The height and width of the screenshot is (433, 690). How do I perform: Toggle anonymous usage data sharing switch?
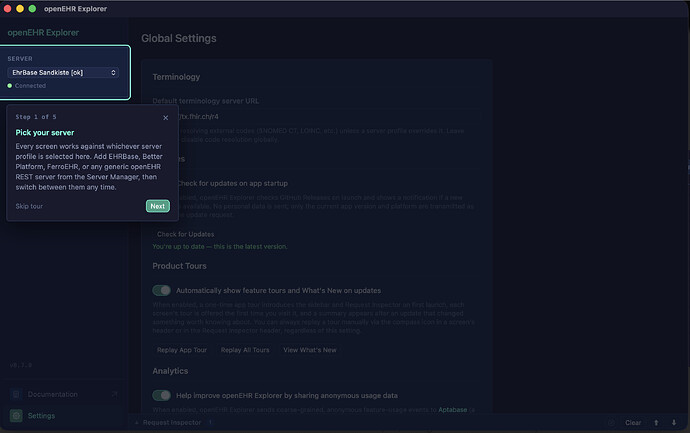pyautogui.click(x=161, y=396)
